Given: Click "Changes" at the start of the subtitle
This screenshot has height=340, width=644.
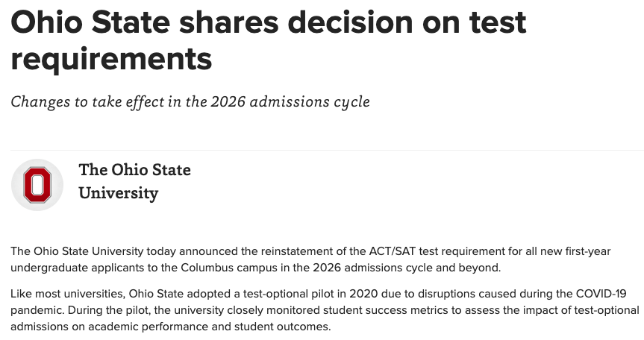Looking at the screenshot, I should pyautogui.click(x=40, y=101).
